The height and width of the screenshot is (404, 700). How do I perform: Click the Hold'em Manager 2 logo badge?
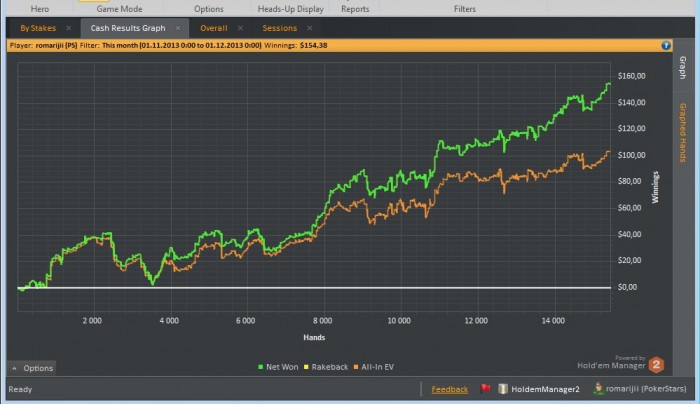(x=656, y=365)
